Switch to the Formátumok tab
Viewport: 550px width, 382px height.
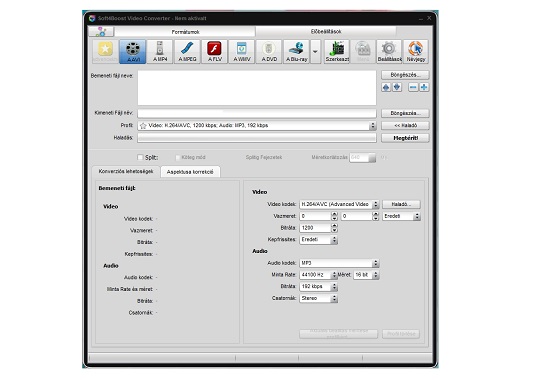click(x=185, y=32)
